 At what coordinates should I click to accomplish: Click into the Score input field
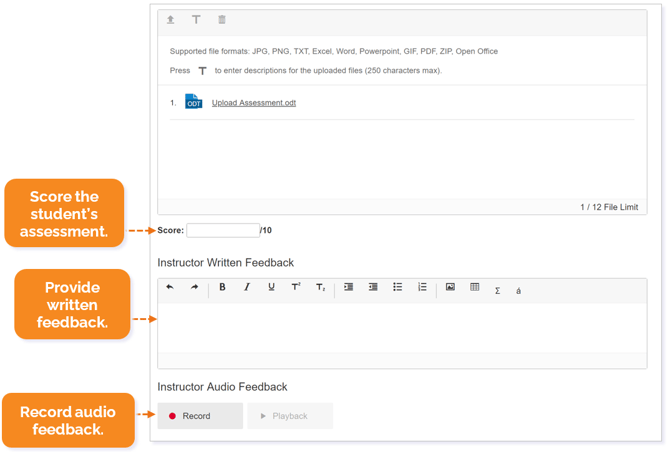(222, 230)
